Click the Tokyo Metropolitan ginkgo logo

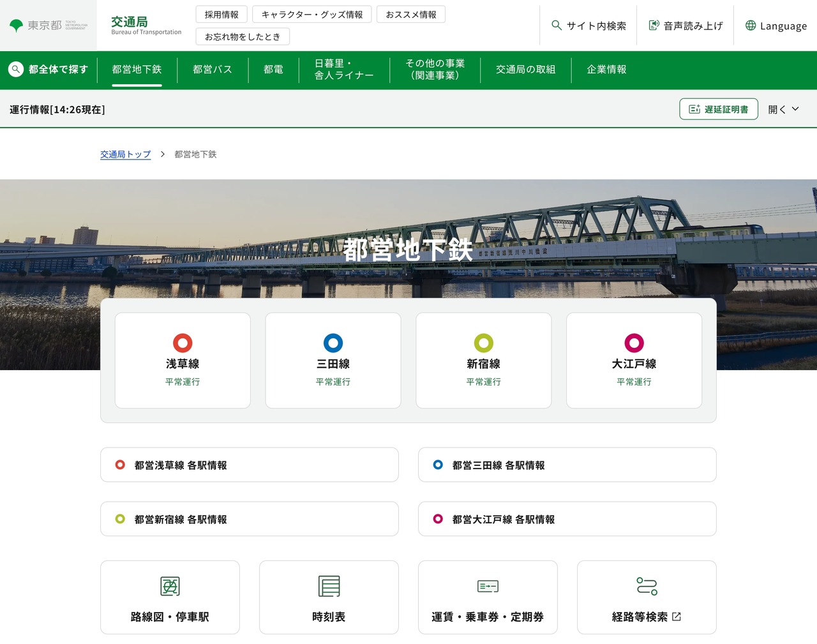click(x=16, y=26)
